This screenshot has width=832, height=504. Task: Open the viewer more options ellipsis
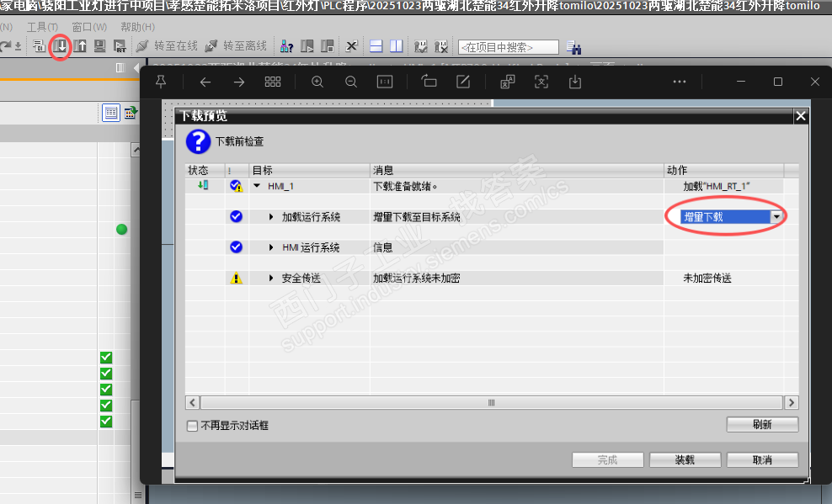point(680,82)
